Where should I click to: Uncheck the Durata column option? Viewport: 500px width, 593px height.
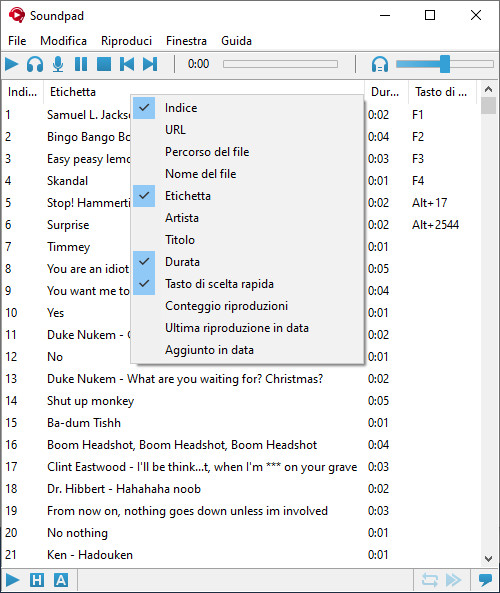[247, 262]
